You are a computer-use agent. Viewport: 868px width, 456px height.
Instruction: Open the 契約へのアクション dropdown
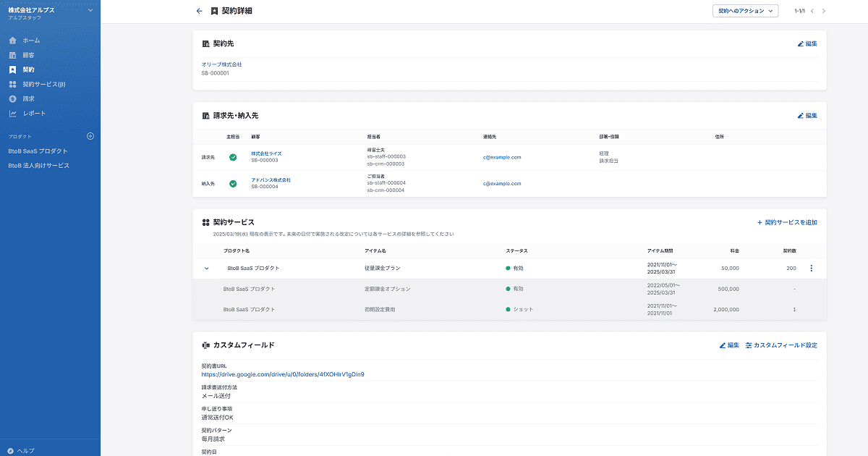click(x=745, y=11)
